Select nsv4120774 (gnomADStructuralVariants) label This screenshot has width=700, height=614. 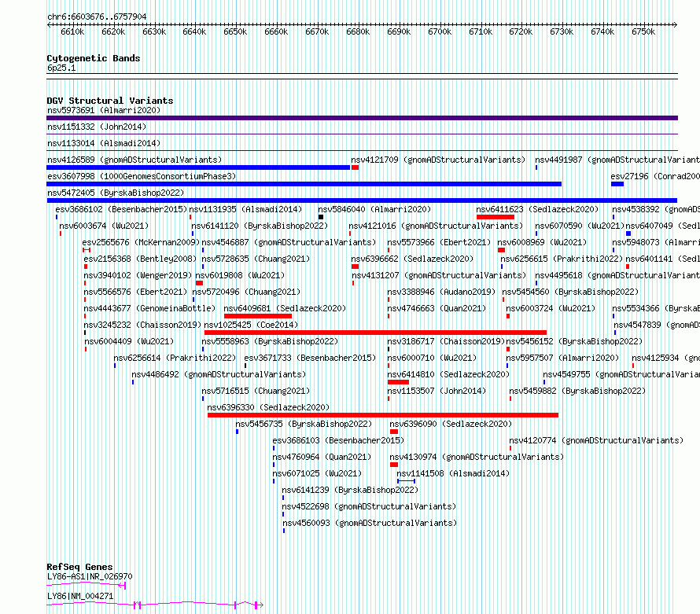pos(596,440)
